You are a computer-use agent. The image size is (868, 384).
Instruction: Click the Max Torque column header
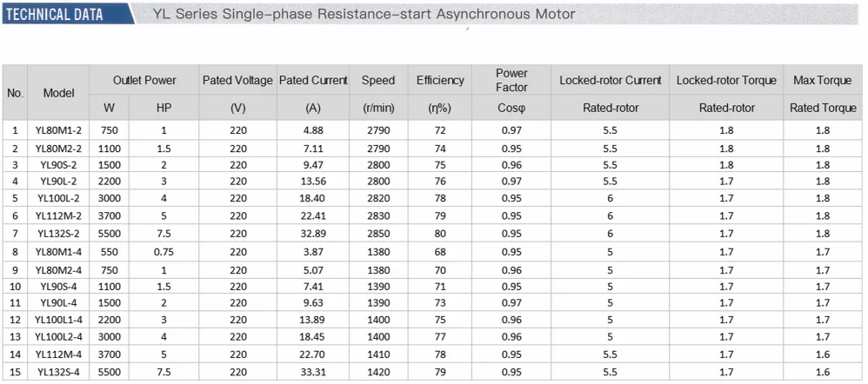click(x=823, y=80)
